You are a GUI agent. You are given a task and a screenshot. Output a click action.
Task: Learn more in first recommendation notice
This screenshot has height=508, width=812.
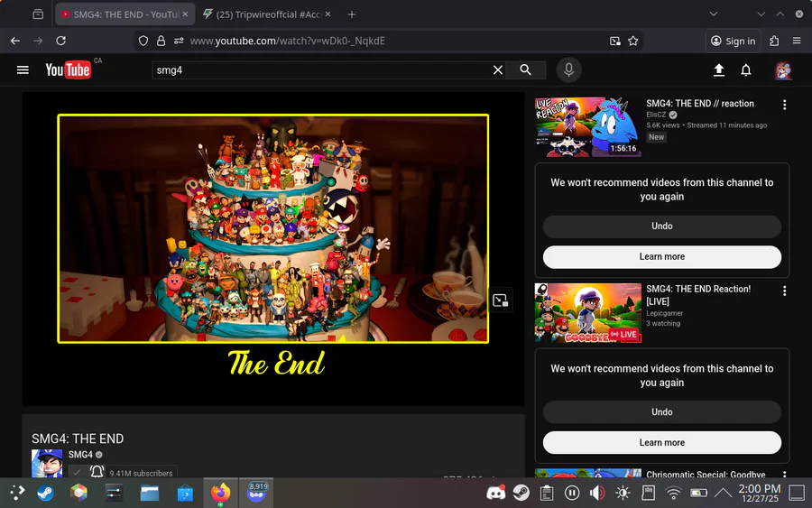tap(662, 257)
